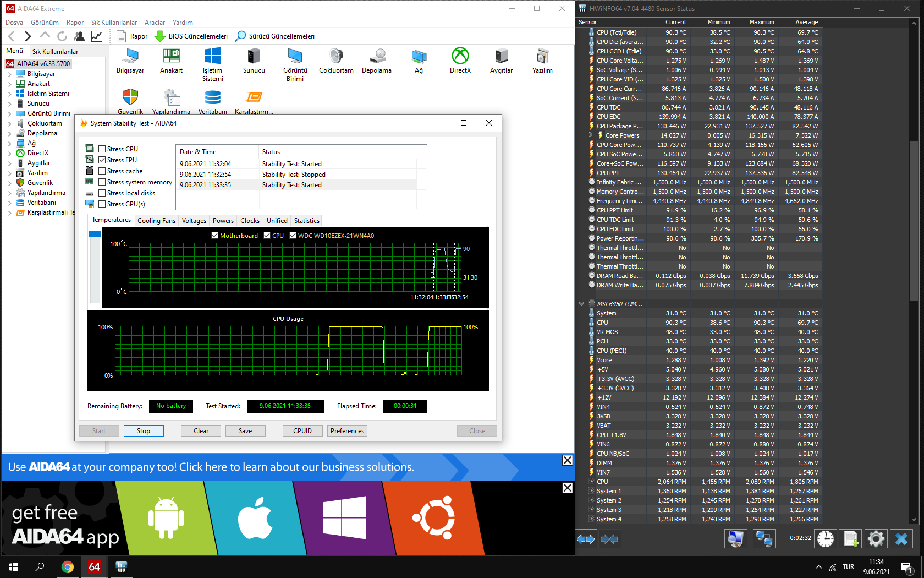The image size is (924, 578).
Task: Open HWiNFO settings gear icon
Action: 876,538
